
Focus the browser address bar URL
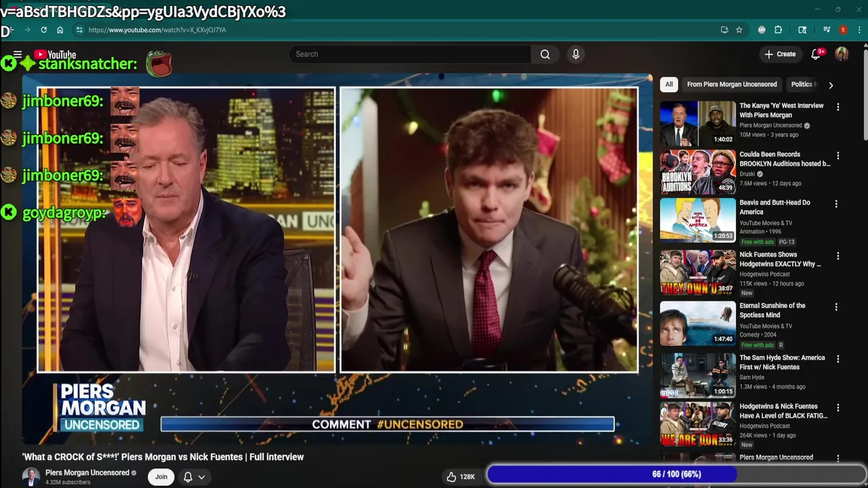pyautogui.click(x=157, y=30)
